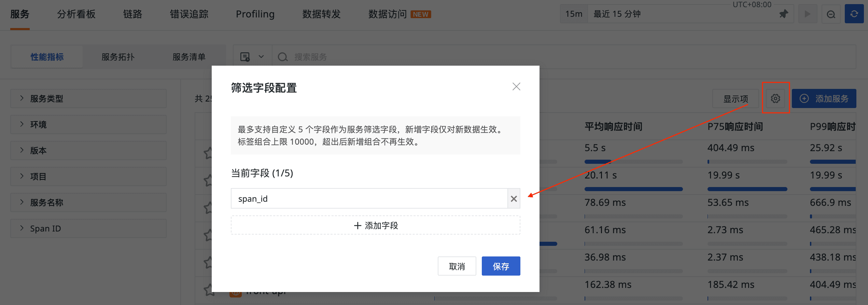
Task: Click the 保存 button
Action: 501,266
